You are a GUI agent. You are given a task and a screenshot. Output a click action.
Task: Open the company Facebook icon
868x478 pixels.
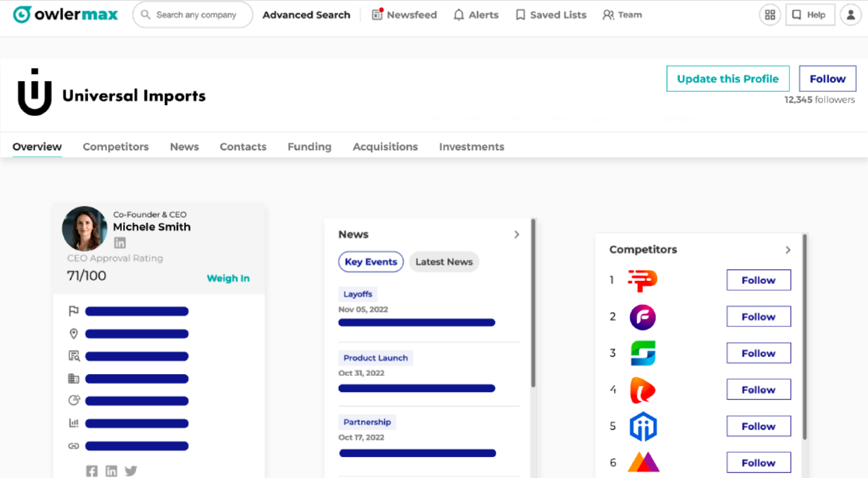[91, 471]
